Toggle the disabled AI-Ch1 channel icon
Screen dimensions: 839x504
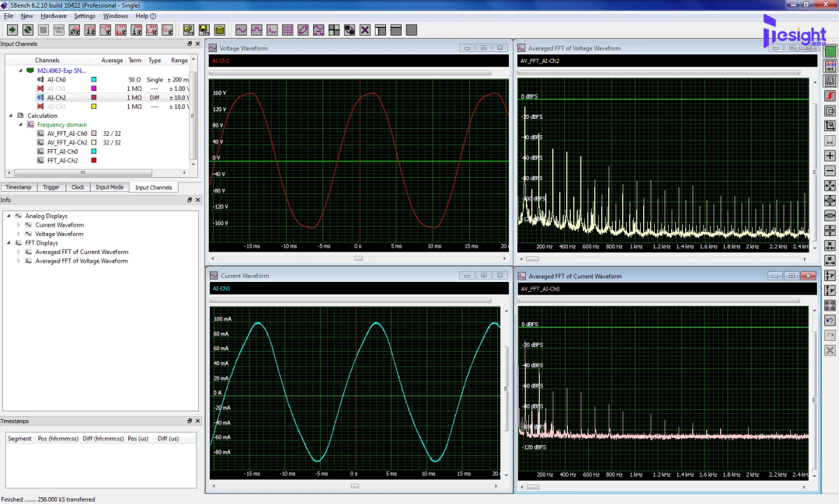pyautogui.click(x=40, y=89)
